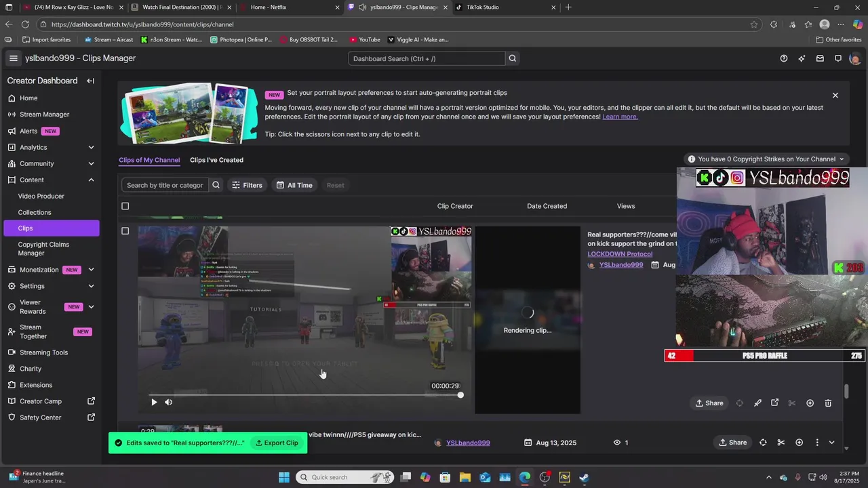
Task: Switch to Clips I've Created tab
Action: coord(216,160)
